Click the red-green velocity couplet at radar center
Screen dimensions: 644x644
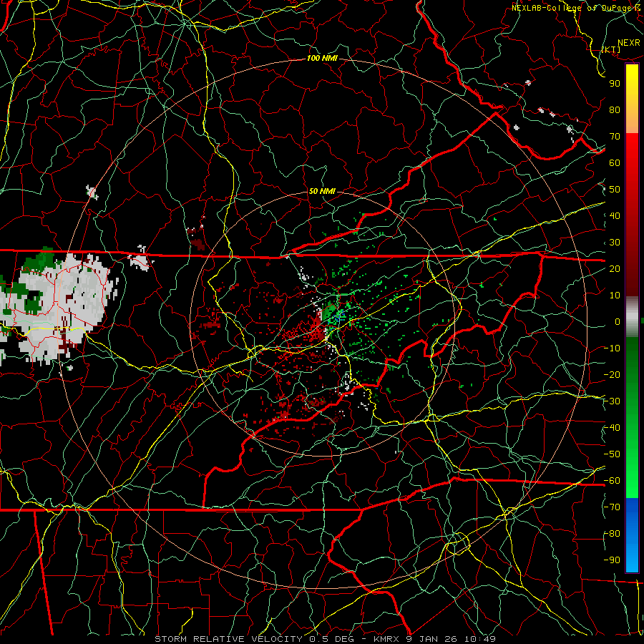(x=324, y=321)
